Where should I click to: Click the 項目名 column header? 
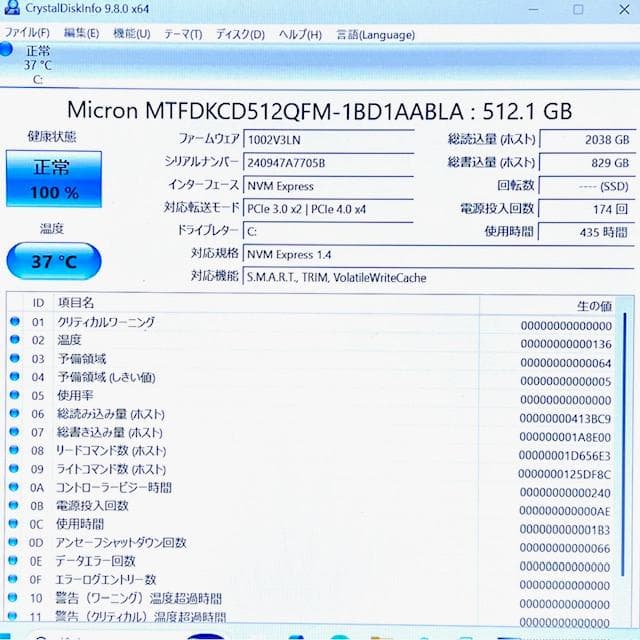pos(76,303)
